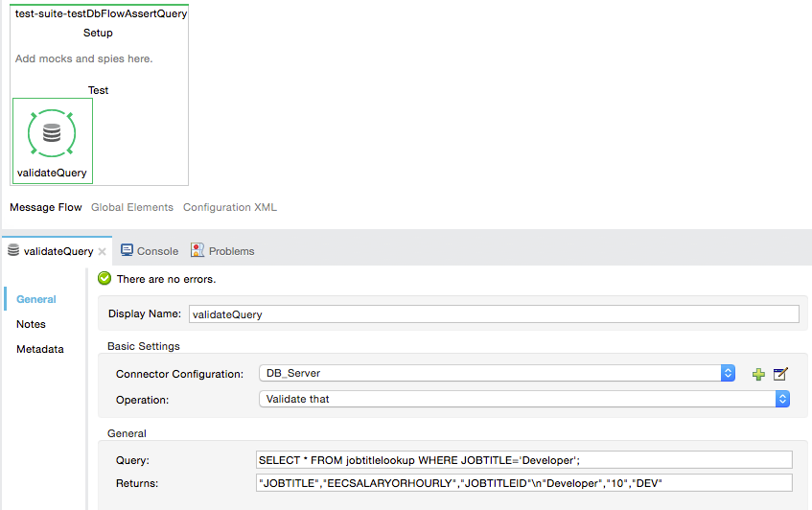Add a new connector configuration with plus icon
812x510 pixels.
[758, 374]
